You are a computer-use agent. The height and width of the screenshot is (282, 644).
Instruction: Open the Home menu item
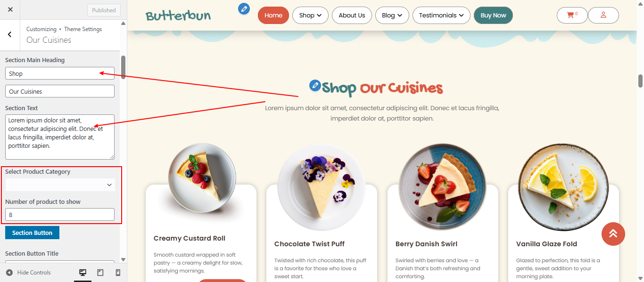click(273, 15)
